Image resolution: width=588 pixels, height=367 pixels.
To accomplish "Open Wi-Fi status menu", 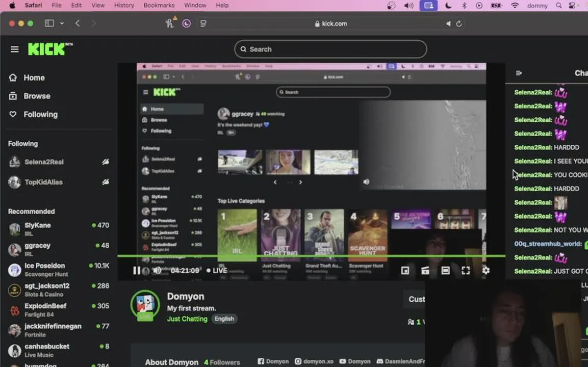I will (x=515, y=6).
